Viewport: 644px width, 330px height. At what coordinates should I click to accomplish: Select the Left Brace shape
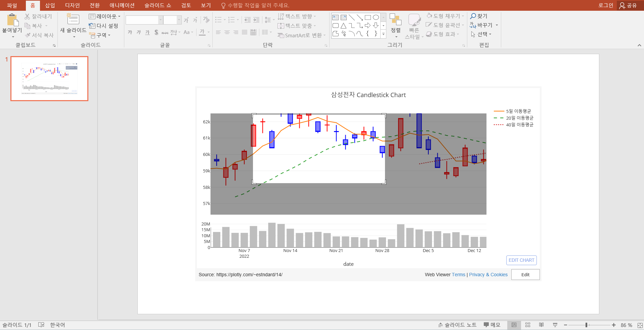pos(368,34)
